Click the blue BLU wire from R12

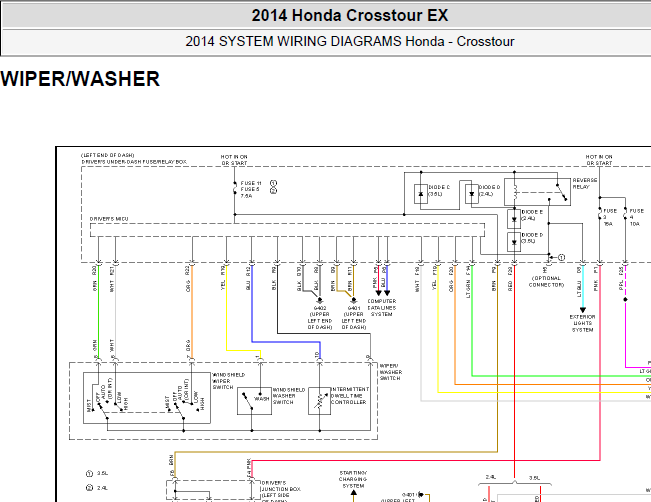click(252, 307)
